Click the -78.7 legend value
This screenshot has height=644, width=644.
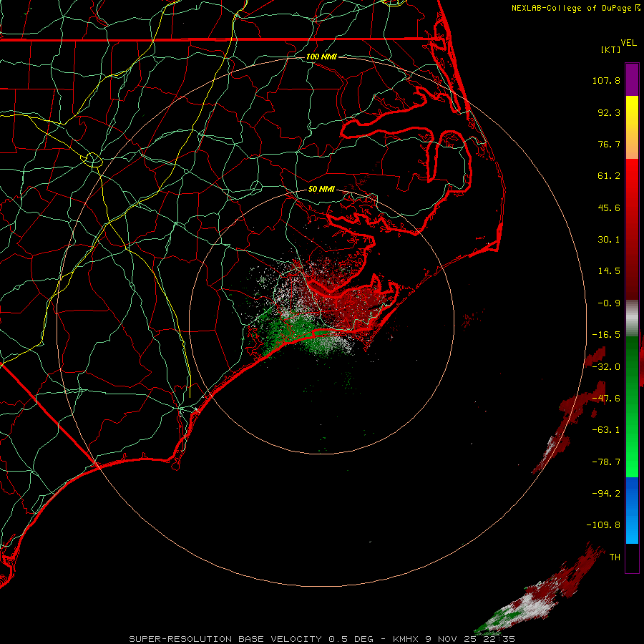pyautogui.click(x=606, y=462)
